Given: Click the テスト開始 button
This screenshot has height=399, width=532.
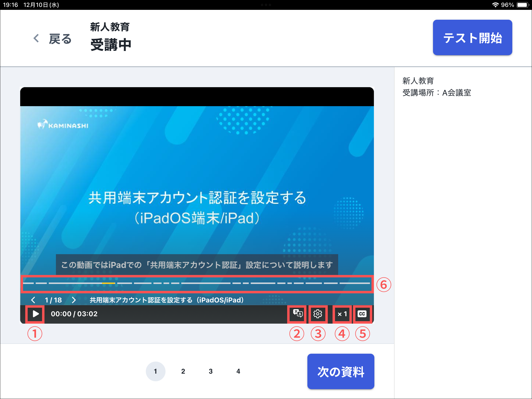Looking at the screenshot, I should [472, 38].
